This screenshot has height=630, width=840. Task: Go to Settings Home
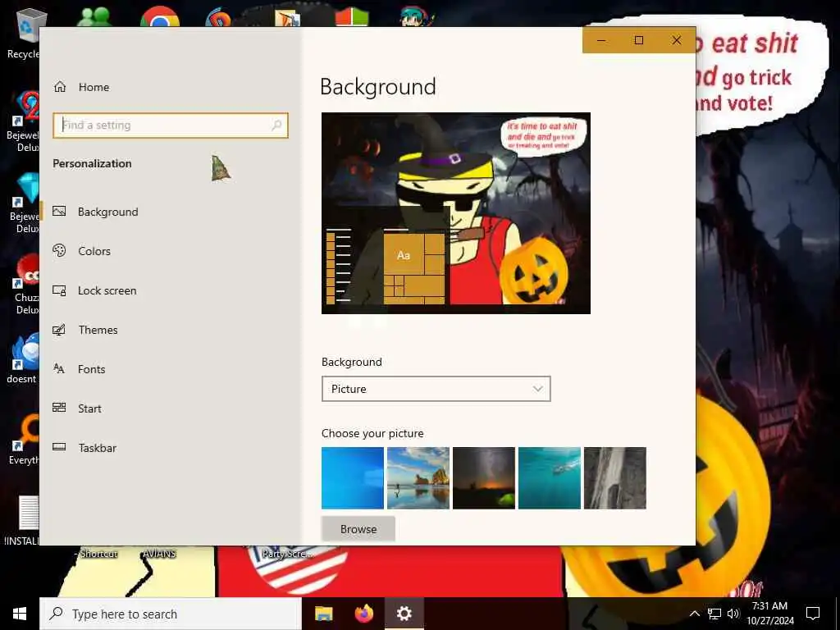click(x=81, y=87)
